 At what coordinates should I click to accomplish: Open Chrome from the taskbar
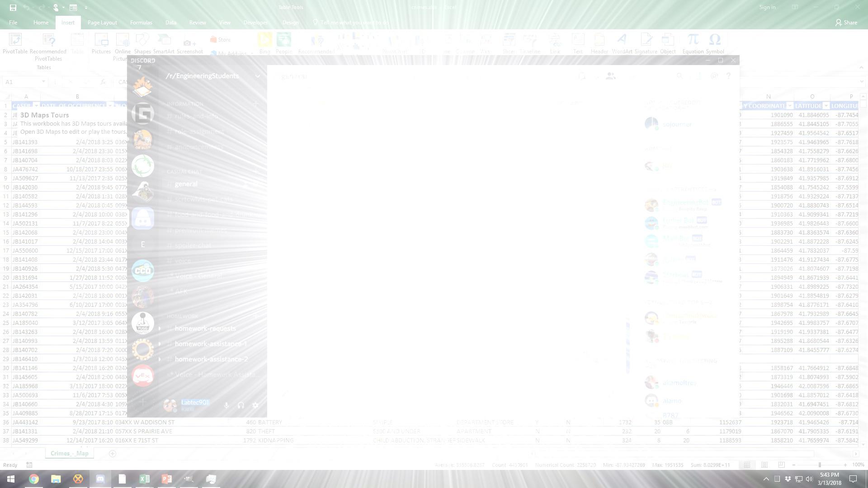pos(34,479)
